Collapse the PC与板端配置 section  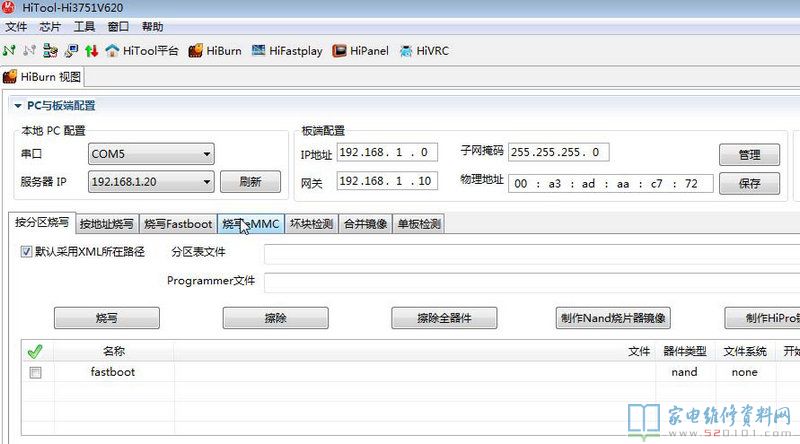[x=17, y=105]
